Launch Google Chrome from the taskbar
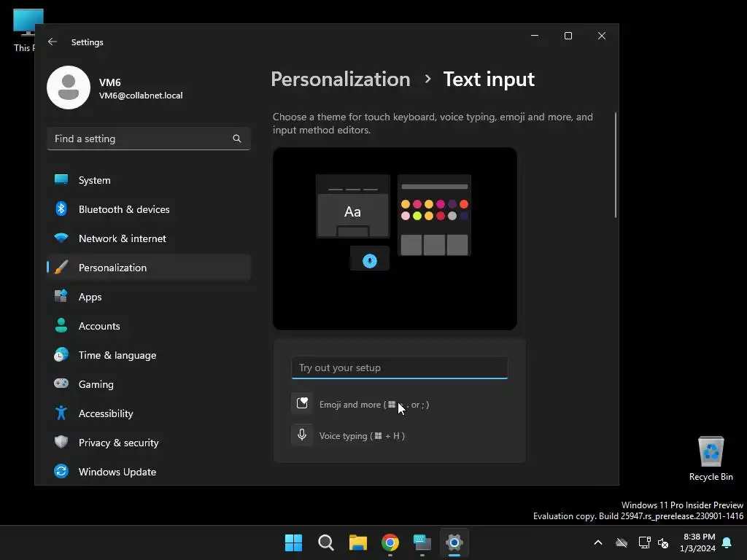 click(x=390, y=542)
